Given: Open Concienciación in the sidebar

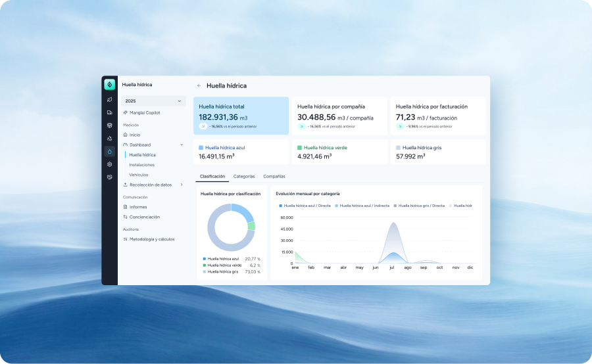Looking at the screenshot, I should tap(145, 217).
